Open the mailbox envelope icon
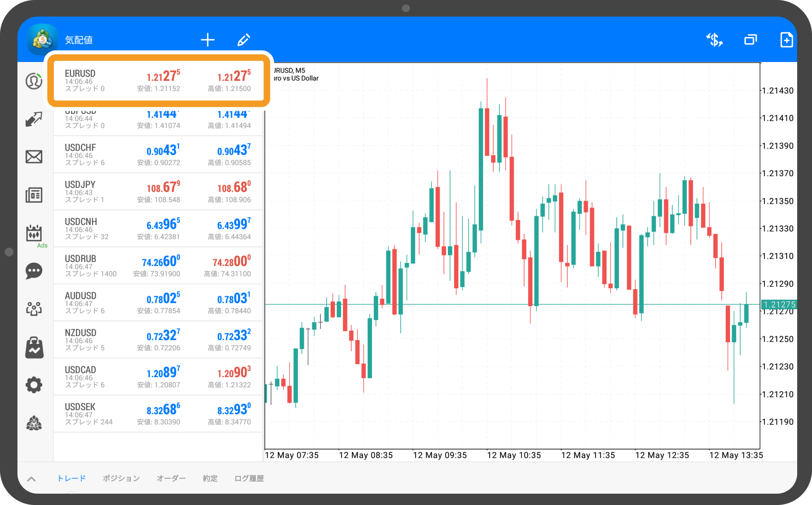This screenshot has height=505, width=812. [34, 157]
